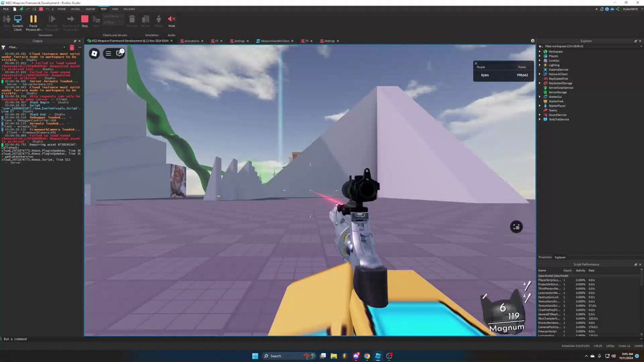Click the viewport settings gear icon above the game view

pos(533,41)
